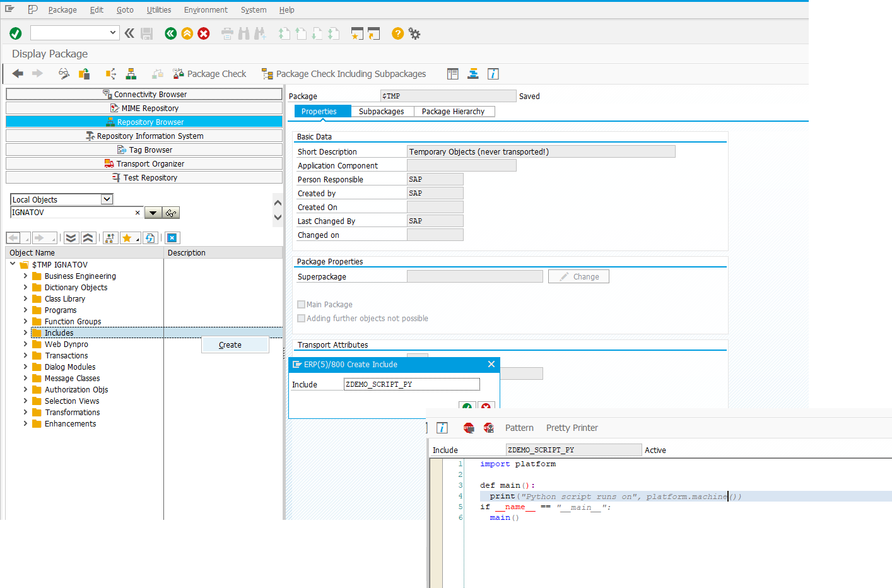Confirm Create Include dialog with green check
This screenshot has height=588, width=892.
coord(467,406)
